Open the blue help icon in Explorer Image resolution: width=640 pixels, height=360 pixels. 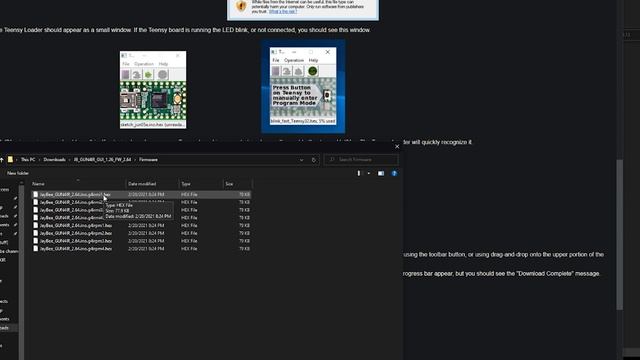[394, 173]
